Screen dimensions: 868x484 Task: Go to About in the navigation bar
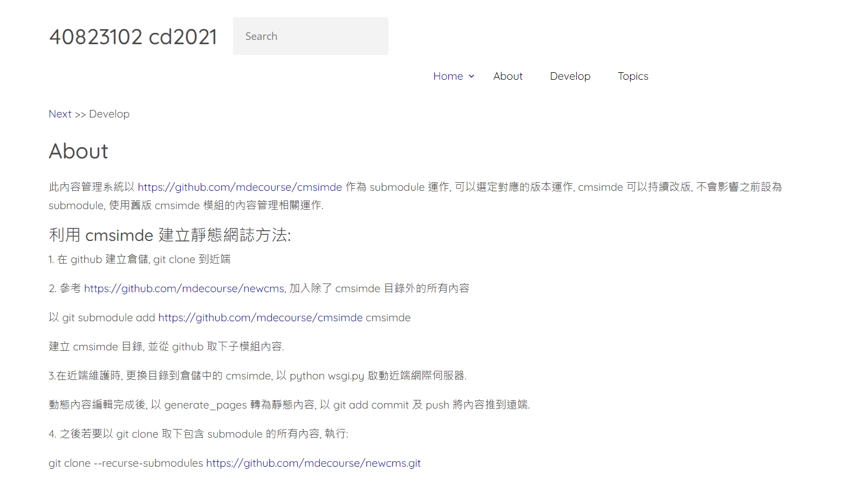pos(508,76)
